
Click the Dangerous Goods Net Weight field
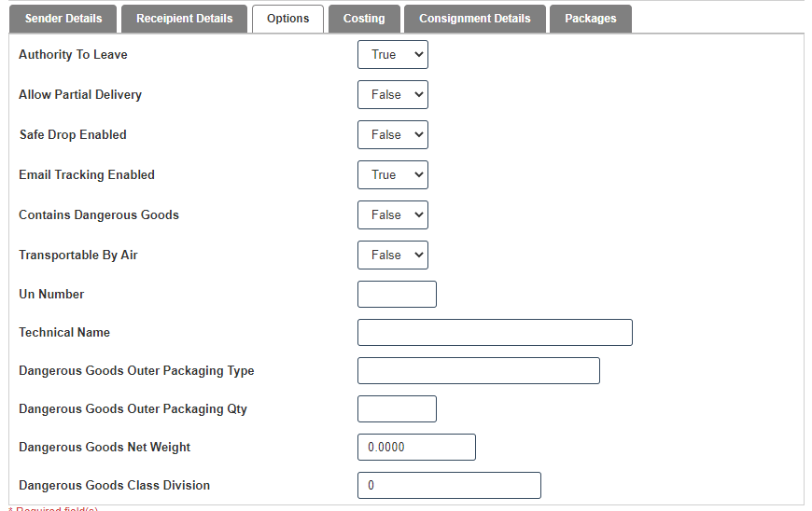pos(416,448)
